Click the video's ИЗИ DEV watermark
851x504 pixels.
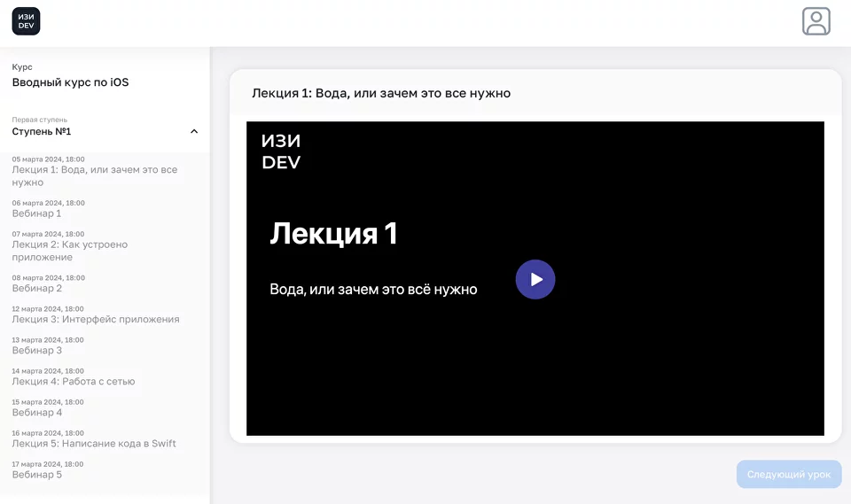point(281,151)
